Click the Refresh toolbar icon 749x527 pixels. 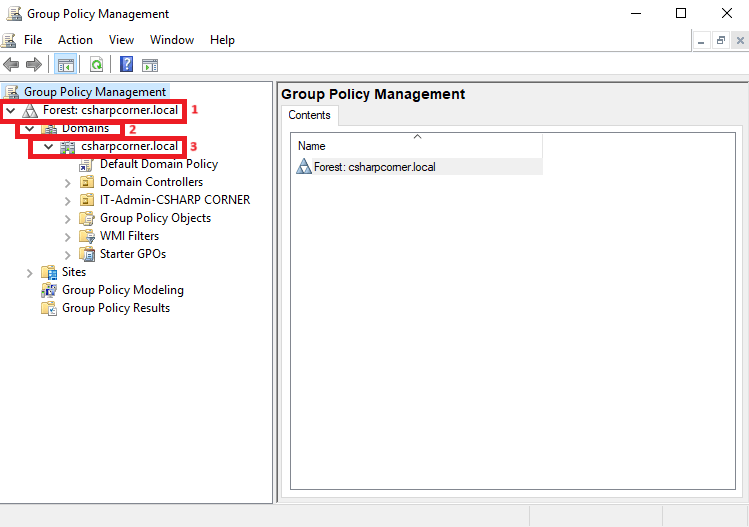[96, 65]
